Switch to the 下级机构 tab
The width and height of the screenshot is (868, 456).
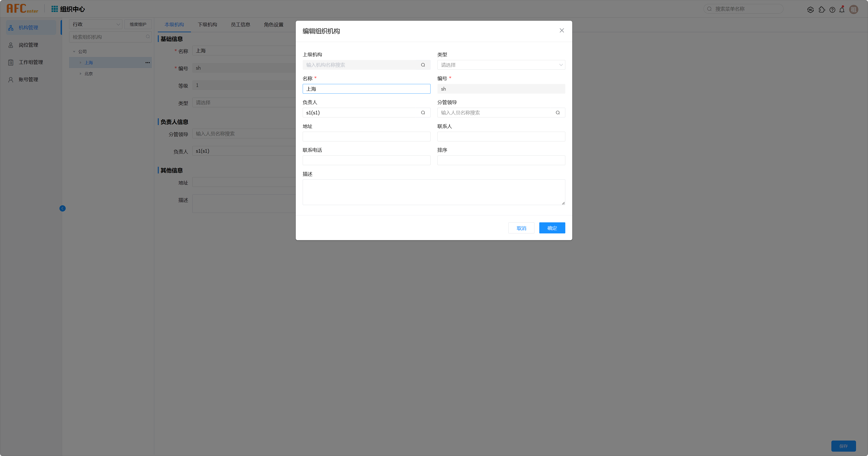point(207,25)
